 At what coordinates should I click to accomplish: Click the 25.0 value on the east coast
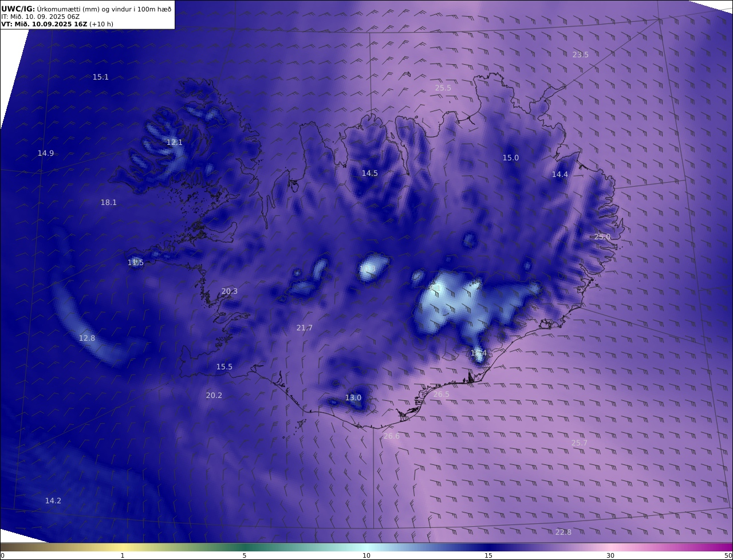coord(602,236)
